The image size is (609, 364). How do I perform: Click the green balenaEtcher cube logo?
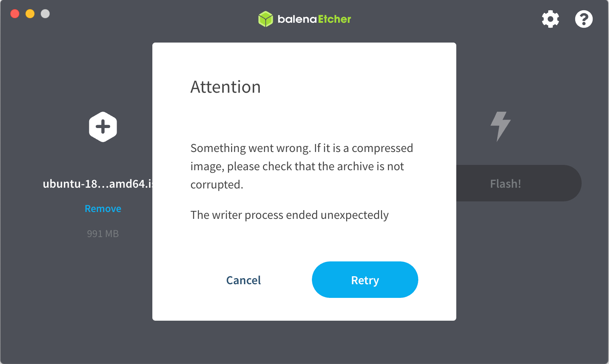click(266, 19)
